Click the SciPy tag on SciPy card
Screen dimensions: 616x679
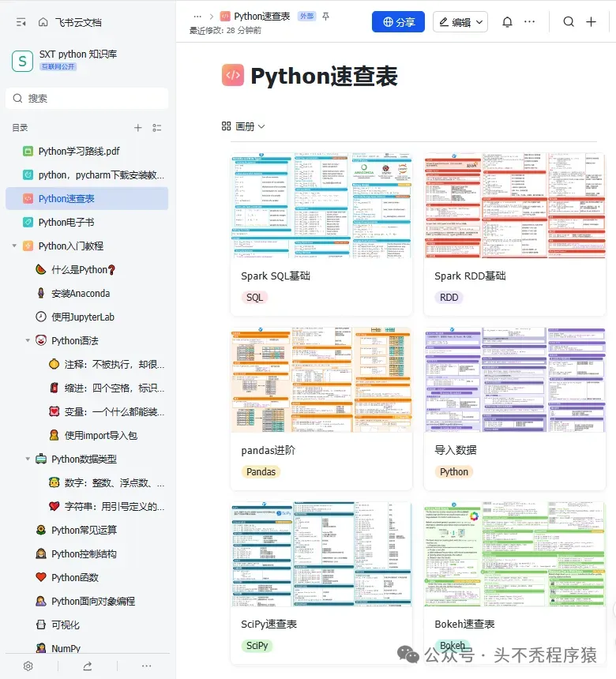pos(257,646)
